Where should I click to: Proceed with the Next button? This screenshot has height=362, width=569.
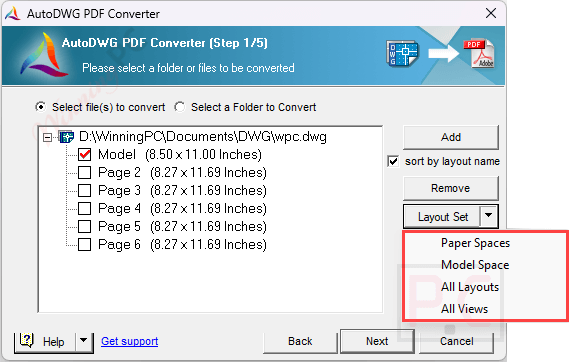pyautogui.click(x=377, y=341)
